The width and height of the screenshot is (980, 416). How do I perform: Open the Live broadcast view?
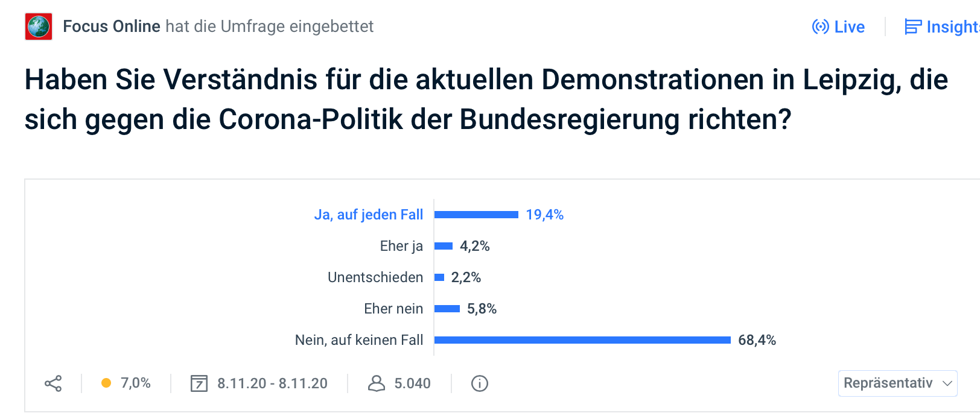click(839, 27)
